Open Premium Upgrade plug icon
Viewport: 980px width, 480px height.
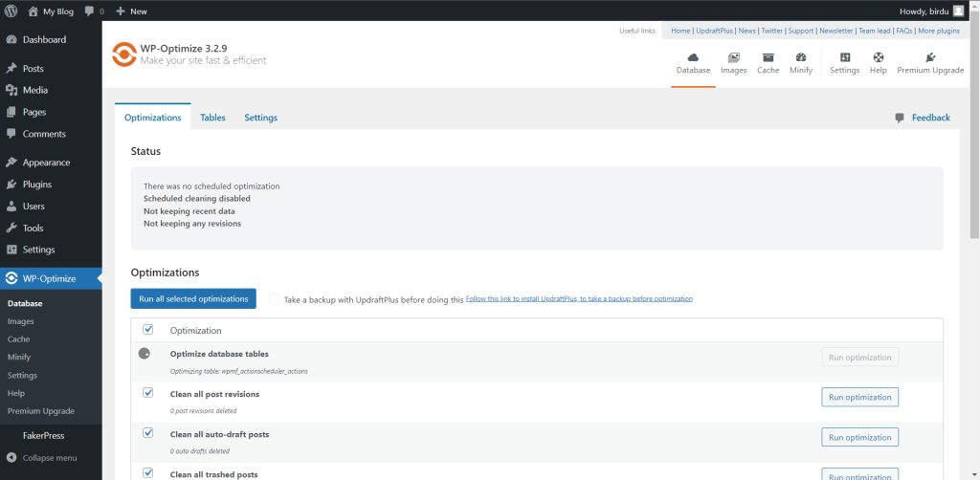coord(930,56)
